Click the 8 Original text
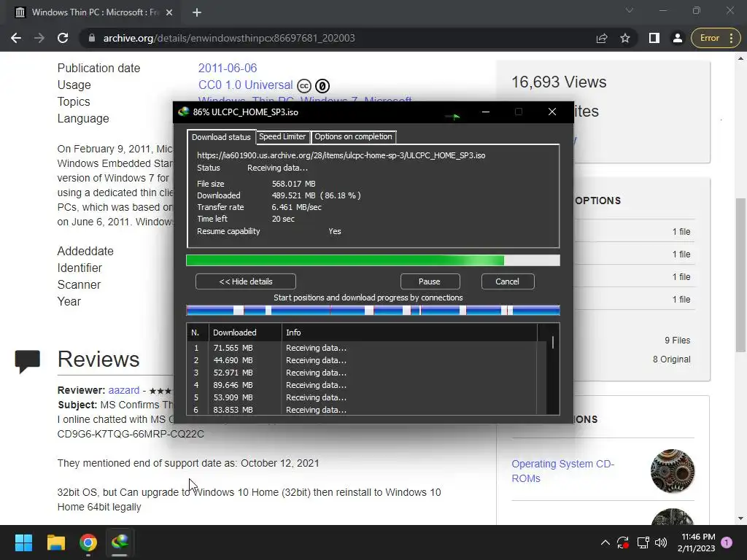Viewport: 747px width, 560px height. [x=671, y=359]
